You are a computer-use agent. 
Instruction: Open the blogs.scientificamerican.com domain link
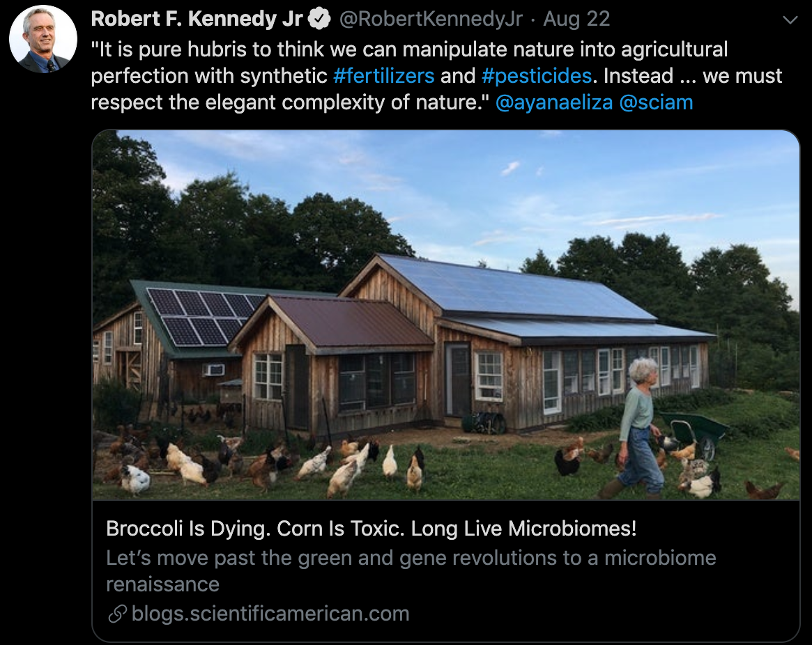270,614
